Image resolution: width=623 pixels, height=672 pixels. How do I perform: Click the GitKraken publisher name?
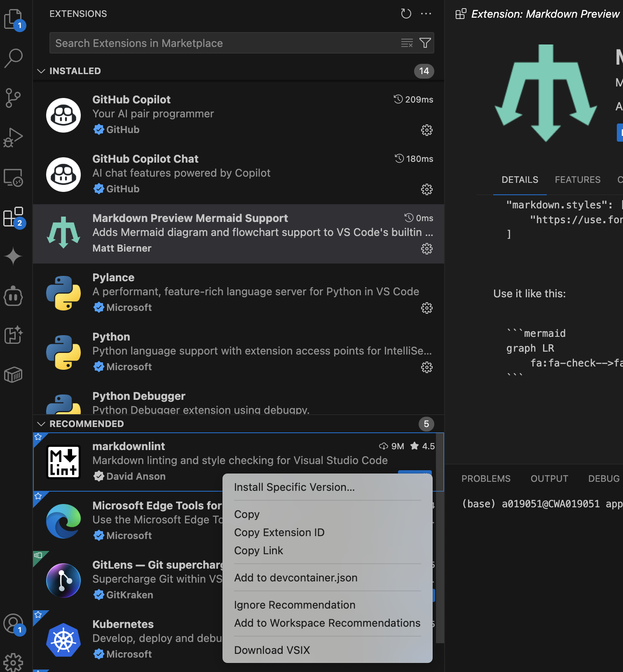130,595
